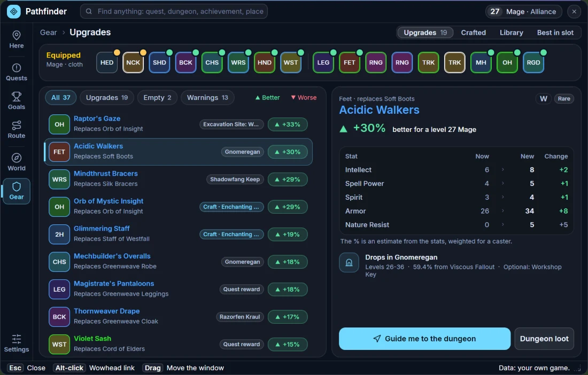
Task: Click the Rare quality badge
Action: point(563,98)
